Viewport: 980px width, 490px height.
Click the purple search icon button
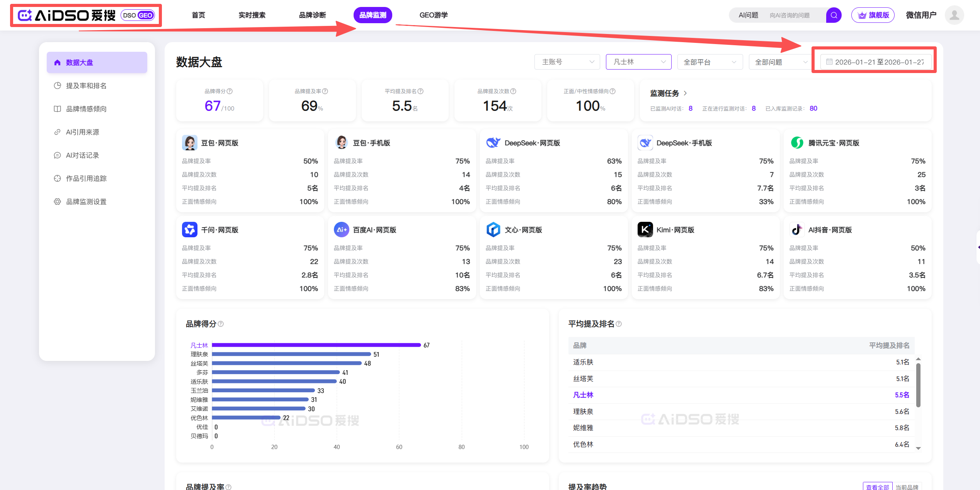(x=834, y=15)
